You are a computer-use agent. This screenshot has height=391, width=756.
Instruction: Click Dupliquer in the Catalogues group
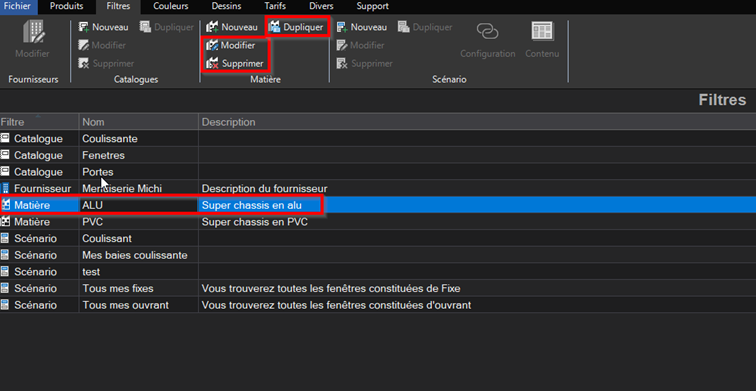(167, 27)
